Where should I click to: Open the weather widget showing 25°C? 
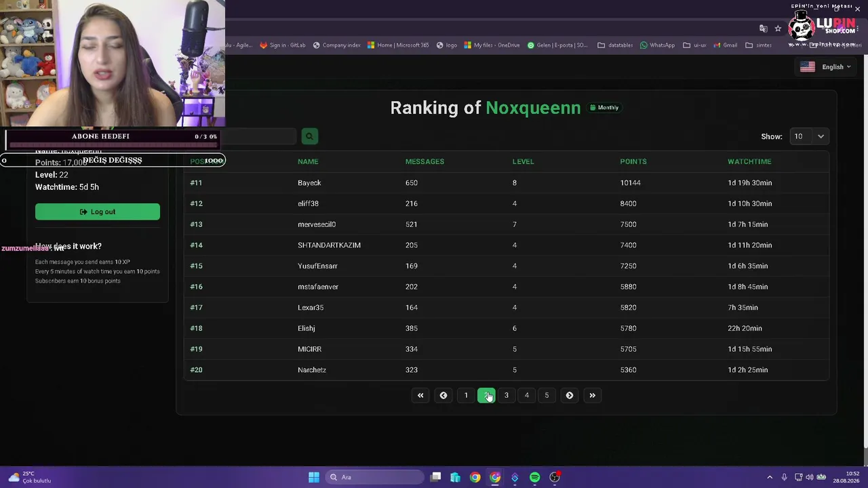[x=29, y=477]
